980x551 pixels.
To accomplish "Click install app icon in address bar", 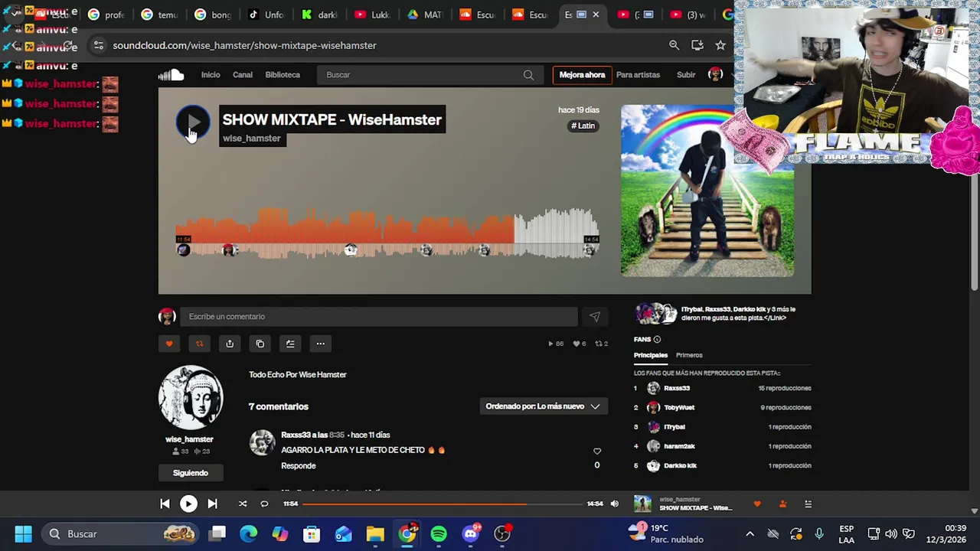I will pyautogui.click(x=697, y=45).
